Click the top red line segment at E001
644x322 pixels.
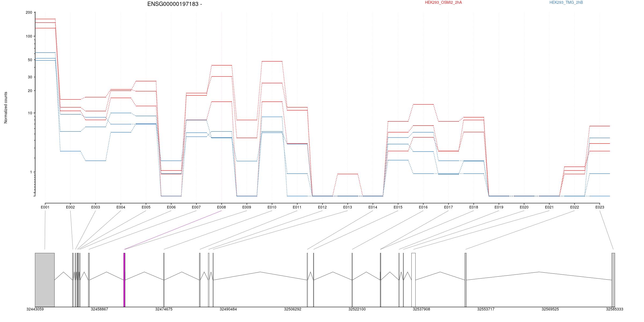pyautogui.click(x=45, y=19)
